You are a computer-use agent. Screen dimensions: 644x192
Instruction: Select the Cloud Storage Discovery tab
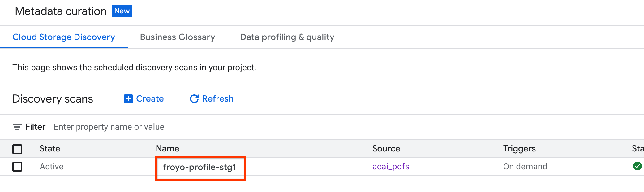(63, 37)
